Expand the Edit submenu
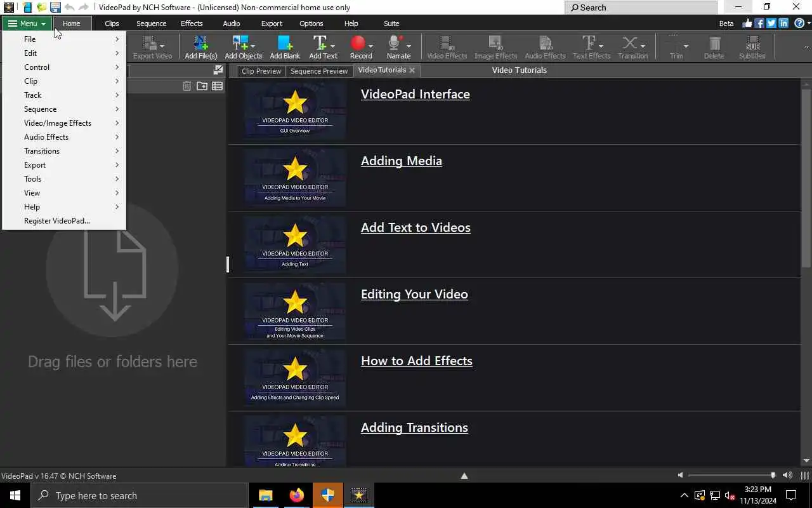 tap(64, 53)
